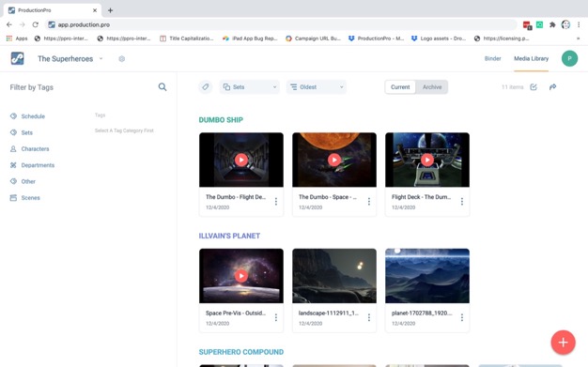Open the Media Library tab
The height and width of the screenshot is (367, 588).
531,58
